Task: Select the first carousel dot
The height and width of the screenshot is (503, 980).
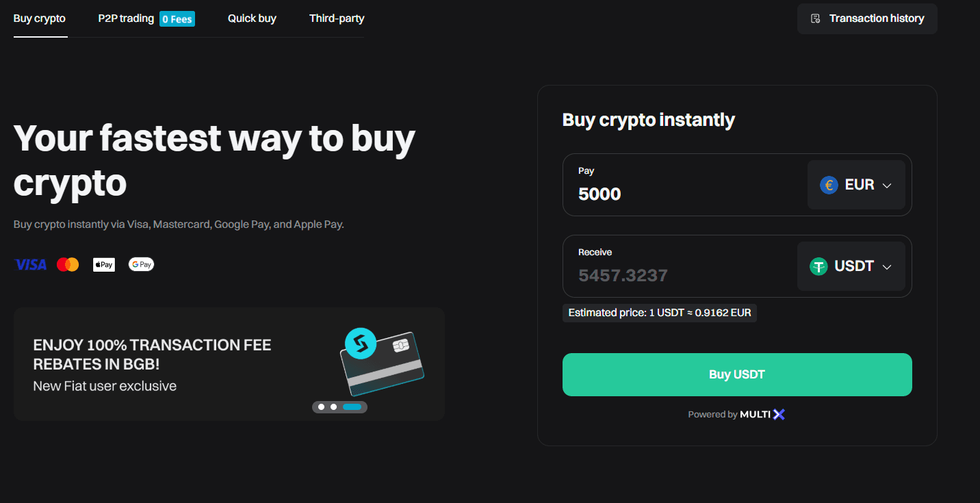Action: [x=321, y=407]
